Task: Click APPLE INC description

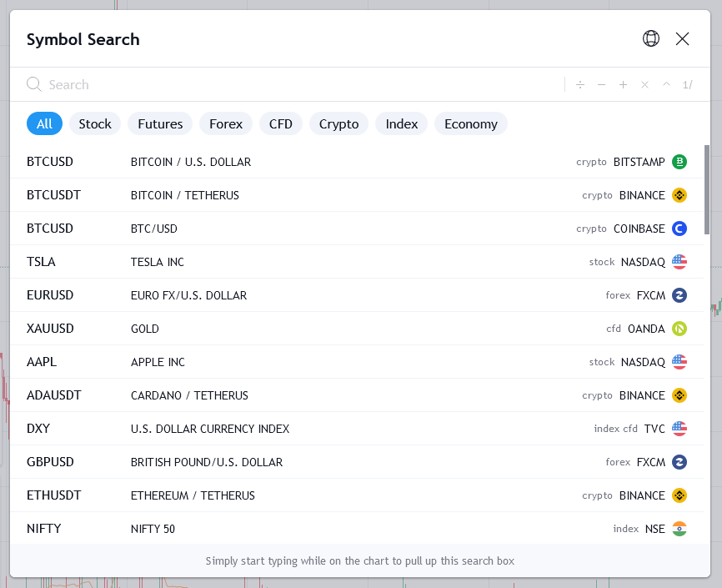Action: pyautogui.click(x=158, y=362)
